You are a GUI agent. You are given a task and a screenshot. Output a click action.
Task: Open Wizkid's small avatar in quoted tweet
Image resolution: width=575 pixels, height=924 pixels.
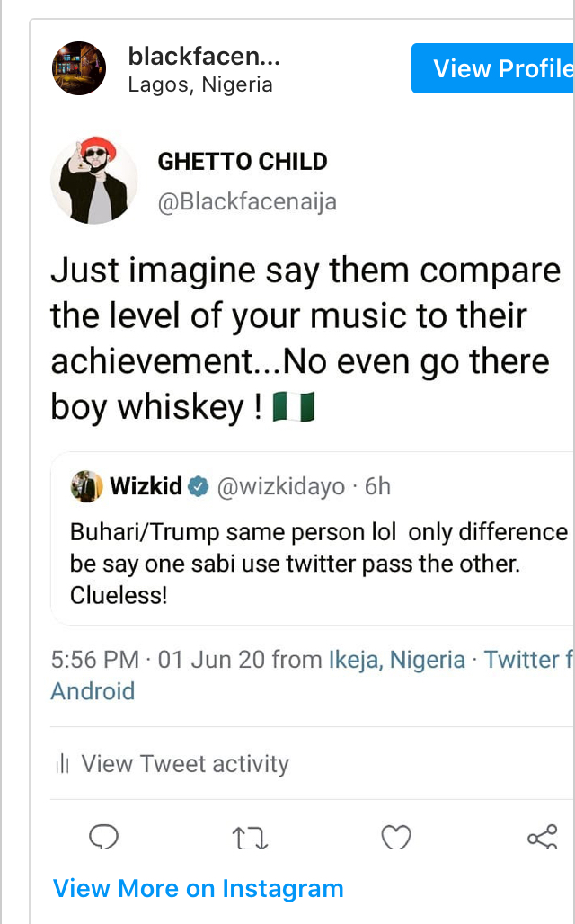click(88, 487)
